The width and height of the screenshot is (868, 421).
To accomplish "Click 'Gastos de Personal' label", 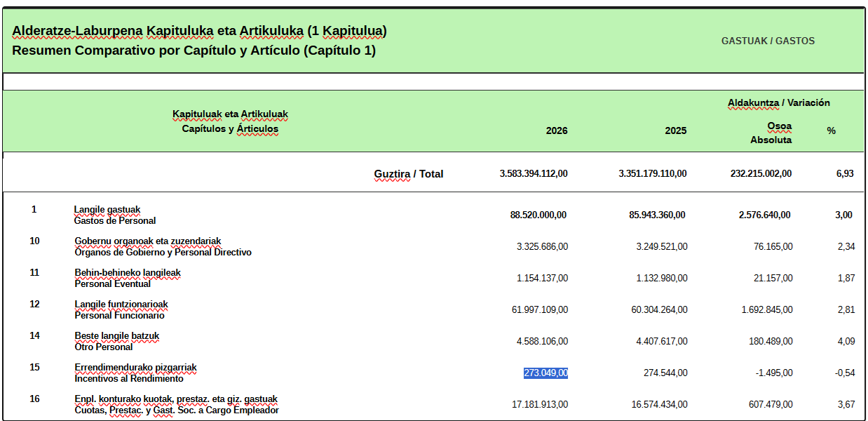I will (x=115, y=221).
